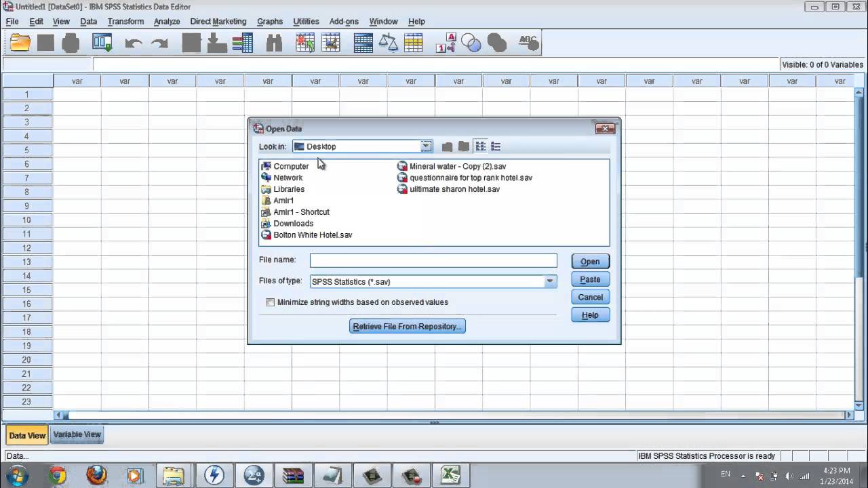Image resolution: width=868 pixels, height=488 pixels.
Task: Open the Utilities menu
Action: [x=306, y=22]
